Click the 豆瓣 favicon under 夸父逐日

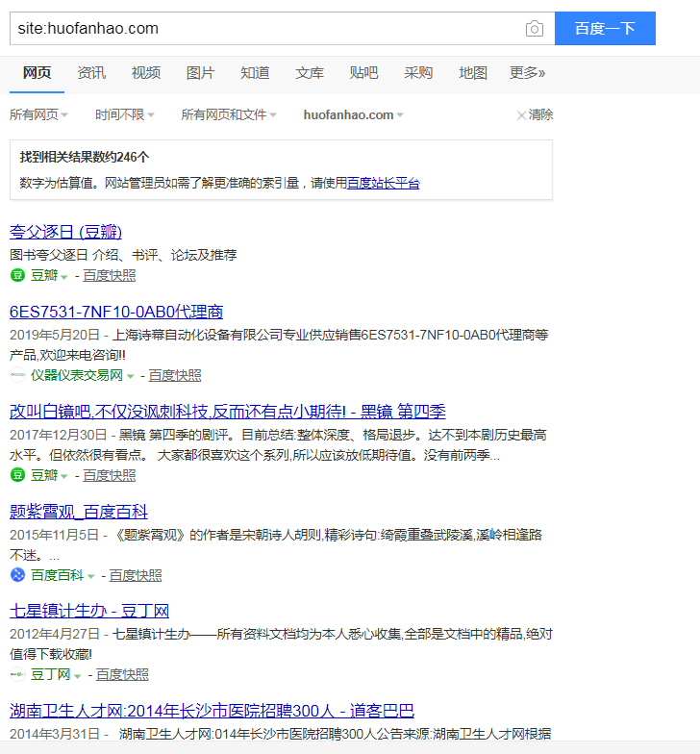pos(17,275)
